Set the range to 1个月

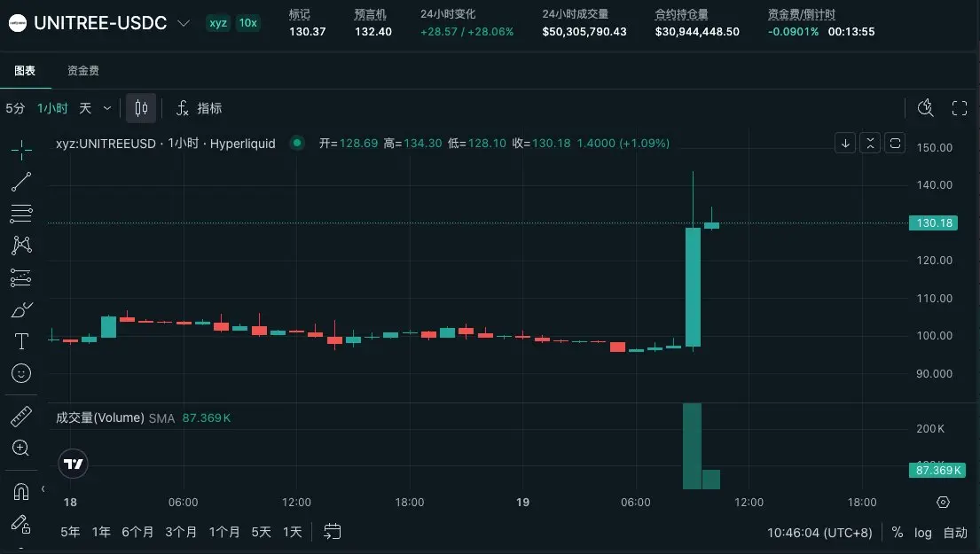[x=224, y=532]
